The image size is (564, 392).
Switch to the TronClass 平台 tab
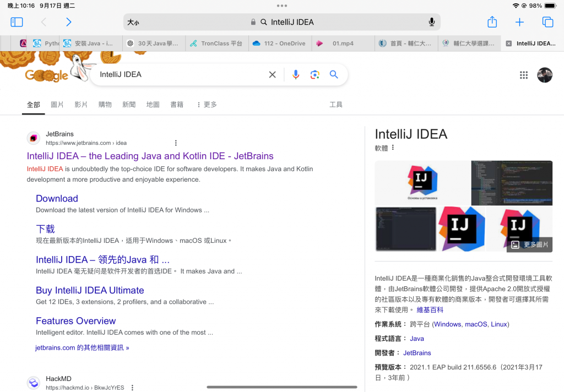(x=217, y=43)
